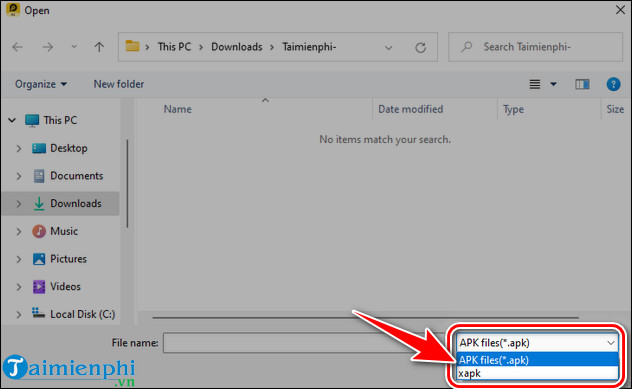632x389 pixels.
Task: Open the APK files(*.apk) file type combo box
Action: (537, 343)
